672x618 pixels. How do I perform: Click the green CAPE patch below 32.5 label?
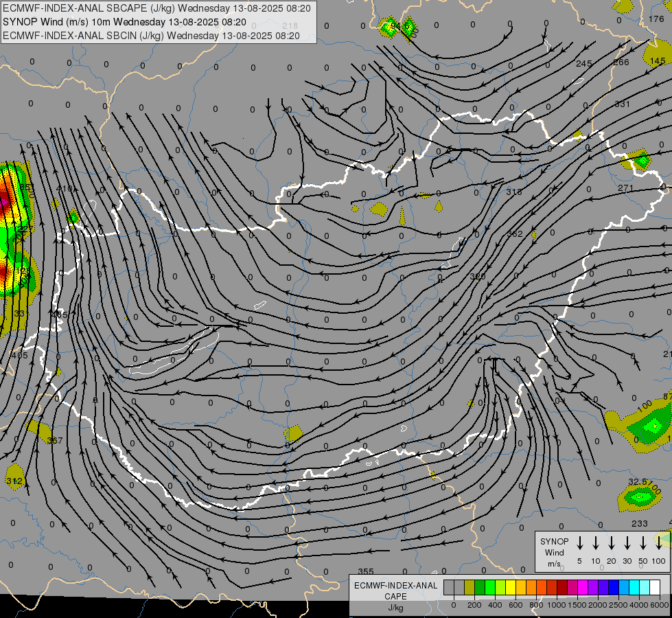coord(640,497)
